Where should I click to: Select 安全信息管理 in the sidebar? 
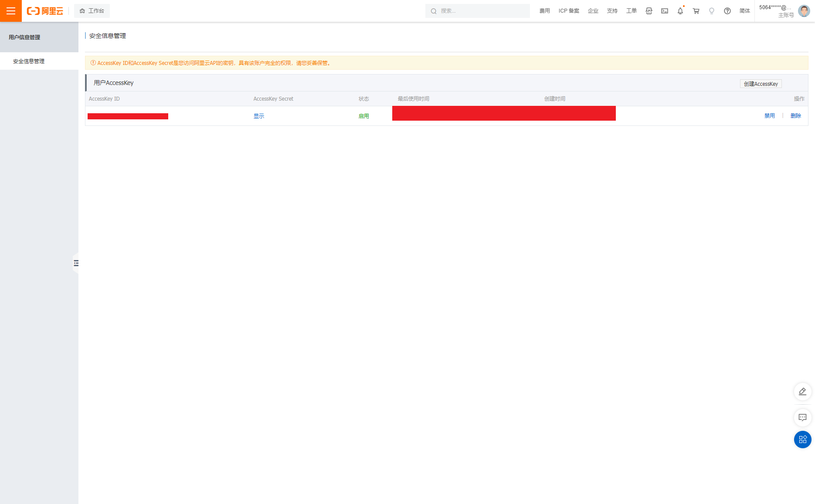pos(29,61)
